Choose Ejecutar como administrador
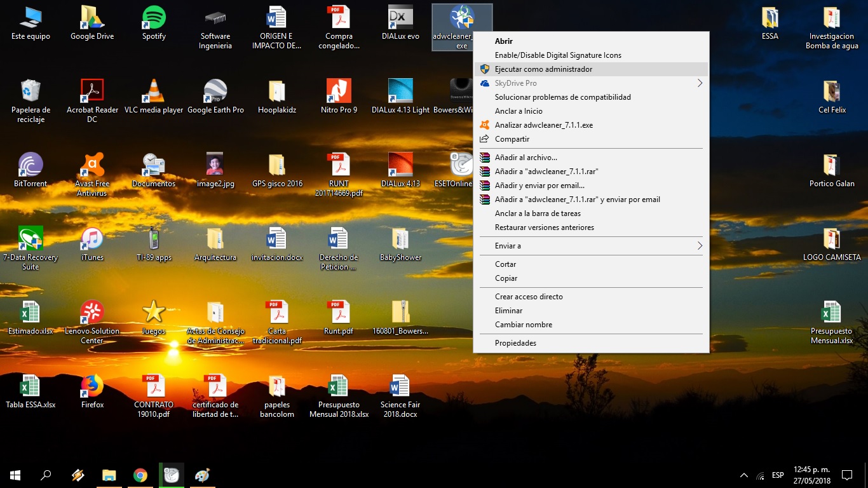This screenshot has height=488, width=868. coord(591,69)
